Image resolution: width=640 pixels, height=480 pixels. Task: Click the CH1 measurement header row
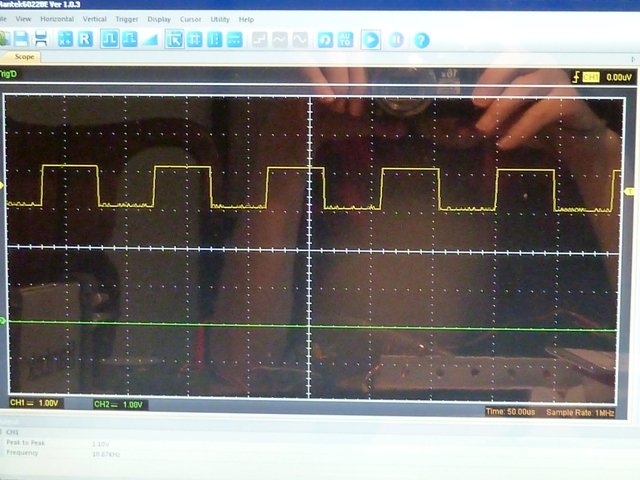point(12,432)
